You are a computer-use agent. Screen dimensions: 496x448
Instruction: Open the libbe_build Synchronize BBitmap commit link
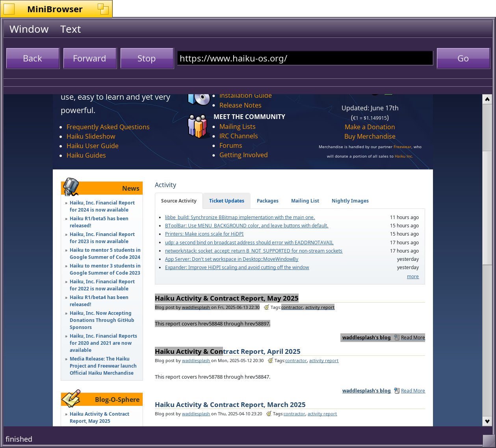240,217
